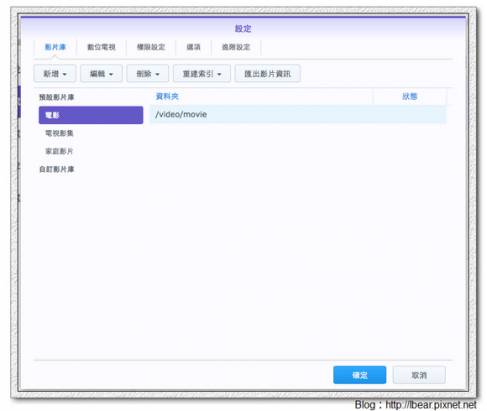
Task: Select the 選項 tab
Action: [193, 47]
